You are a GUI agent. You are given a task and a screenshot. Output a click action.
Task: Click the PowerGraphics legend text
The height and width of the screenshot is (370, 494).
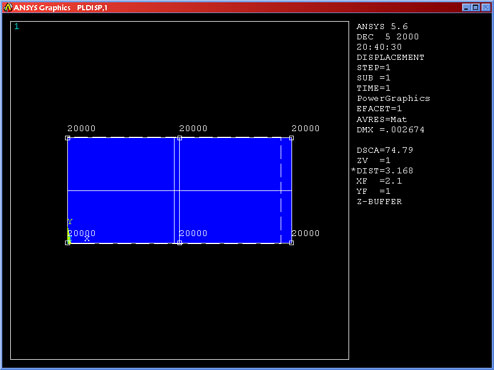[393, 99]
